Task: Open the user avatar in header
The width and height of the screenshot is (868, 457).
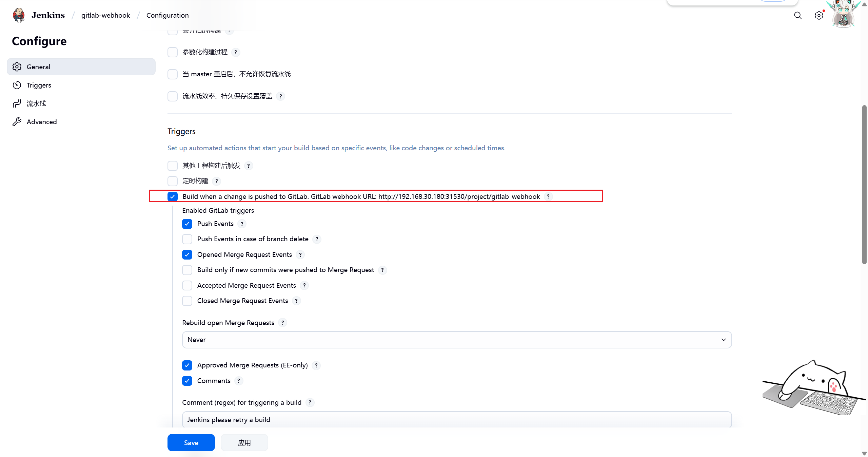Action: click(x=844, y=14)
